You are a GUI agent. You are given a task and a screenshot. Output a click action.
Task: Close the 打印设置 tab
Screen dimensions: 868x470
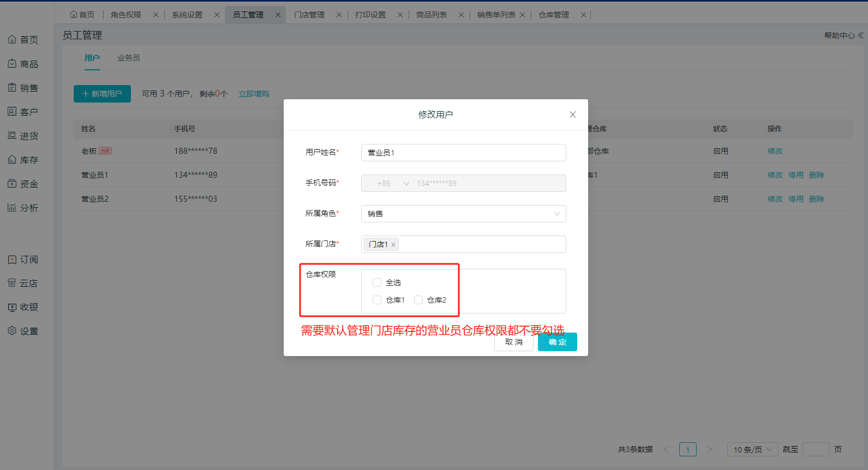pyautogui.click(x=400, y=15)
